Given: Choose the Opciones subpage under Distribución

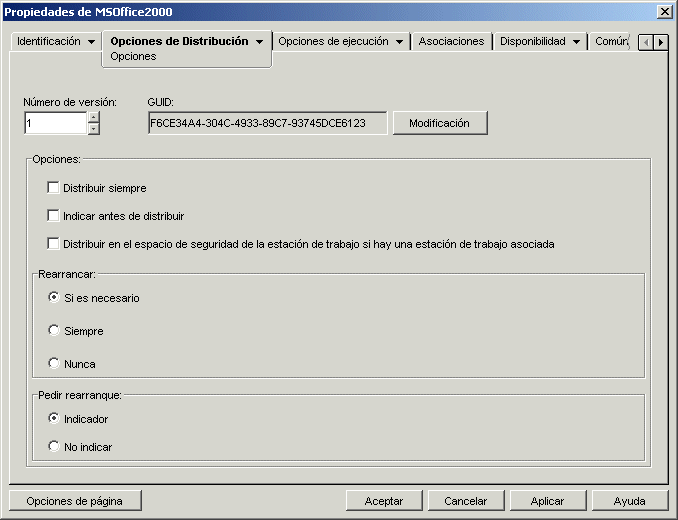Looking at the screenshot, I should point(133,57).
